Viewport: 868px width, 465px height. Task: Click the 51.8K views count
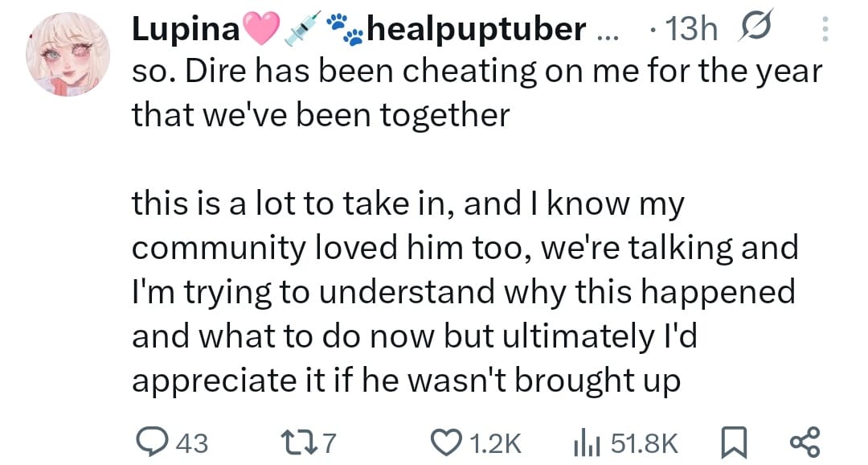(x=645, y=442)
